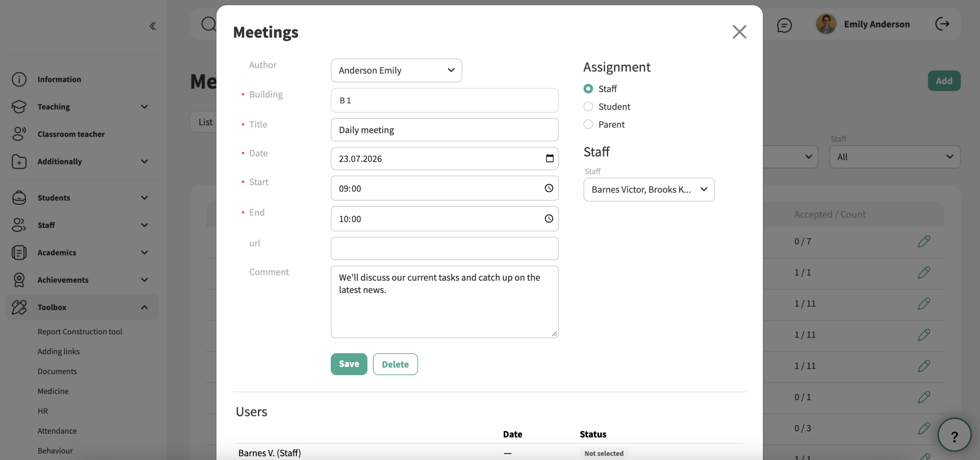Viewport: 980px width, 460px height.
Task: Open the Staff dropdown with Barnes Victor
Action: click(x=649, y=190)
